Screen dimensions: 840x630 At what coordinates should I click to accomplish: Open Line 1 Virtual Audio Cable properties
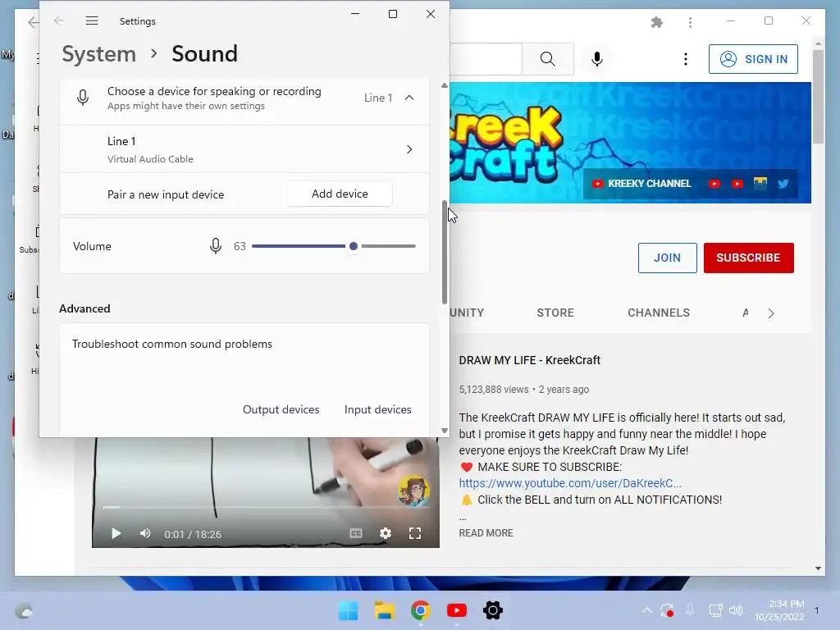(244, 149)
